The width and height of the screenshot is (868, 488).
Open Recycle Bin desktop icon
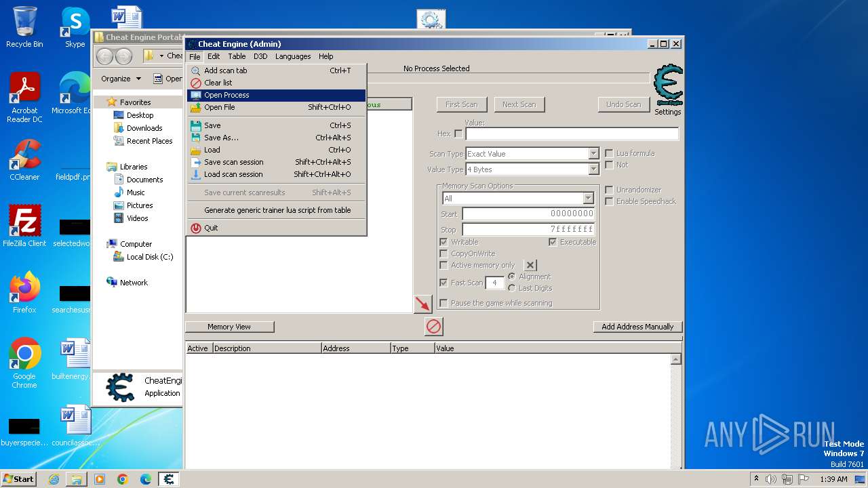24,27
